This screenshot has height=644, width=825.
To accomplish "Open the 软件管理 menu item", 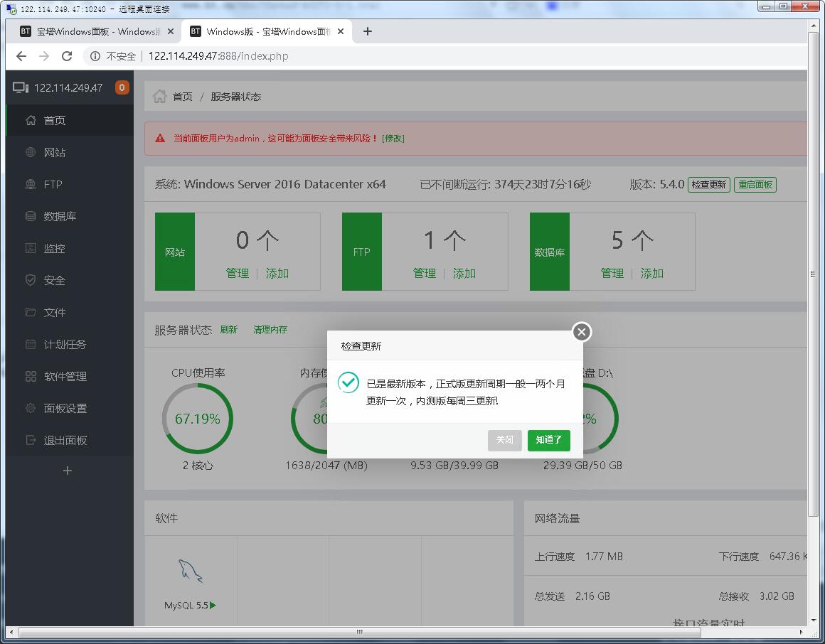I will tap(70, 377).
